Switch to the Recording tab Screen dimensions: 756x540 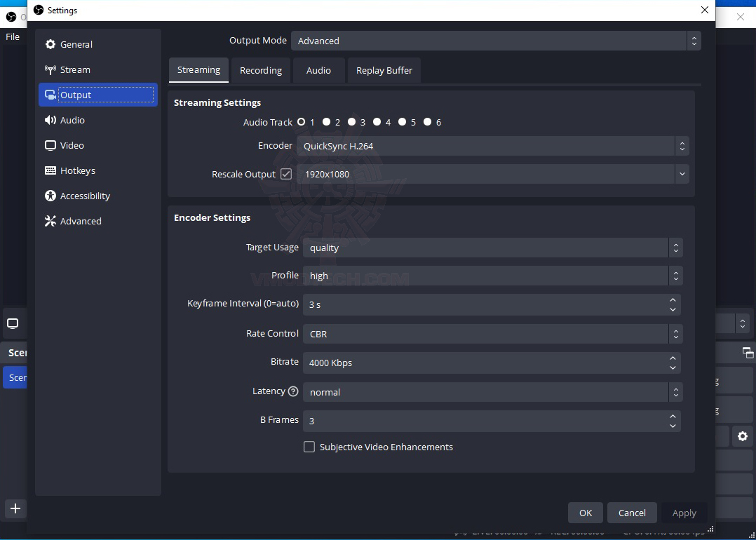pyautogui.click(x=261, y=70)
